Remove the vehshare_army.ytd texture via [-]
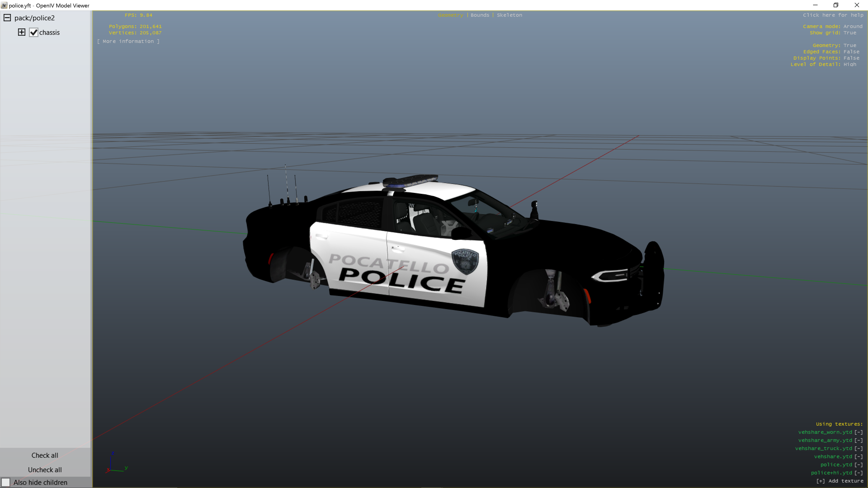Screen dimensions: 868x488 pyautogui.click(x=858, y=440)
